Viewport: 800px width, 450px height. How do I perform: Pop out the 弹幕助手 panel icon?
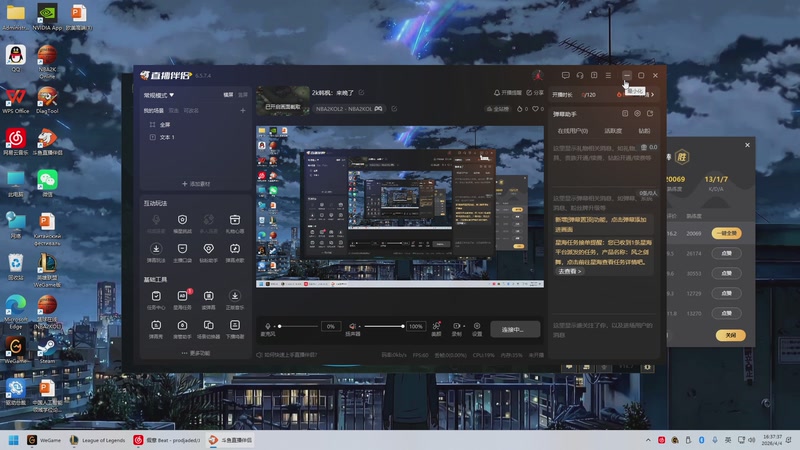[x=650, y=113]
